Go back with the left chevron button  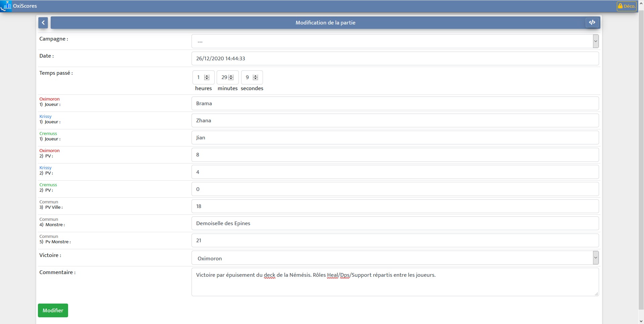coord(43,22)
